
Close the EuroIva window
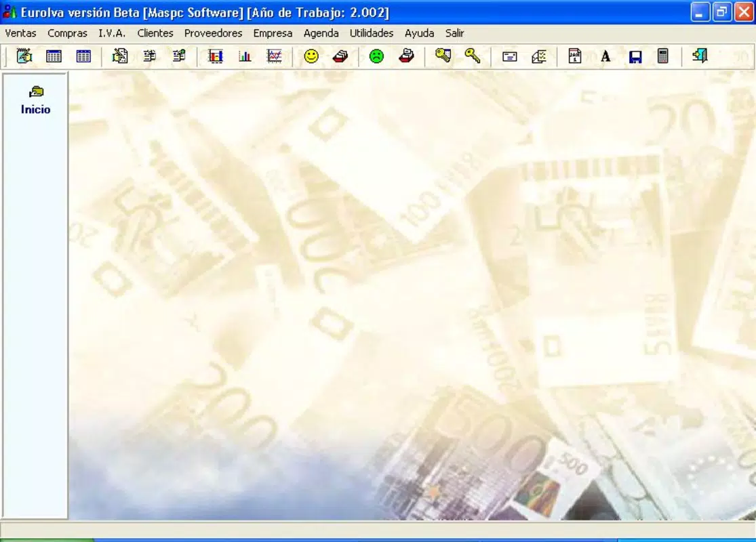tap(744, 12)
